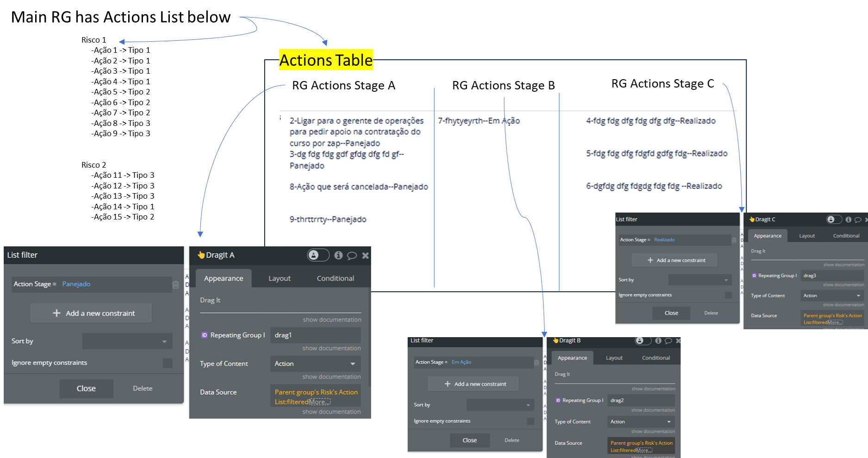Click the purple ID badge beside Repeating Group in DragIt A

[x=205, y=335]
